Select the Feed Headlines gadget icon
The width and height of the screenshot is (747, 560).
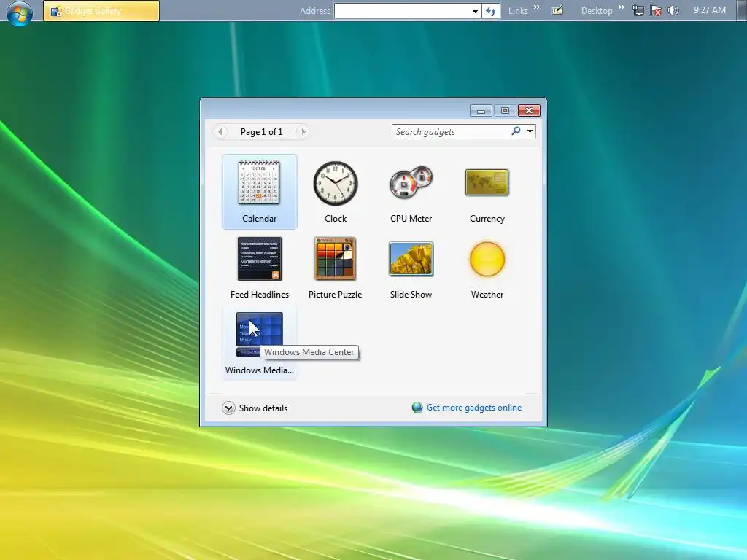(260, 259)
